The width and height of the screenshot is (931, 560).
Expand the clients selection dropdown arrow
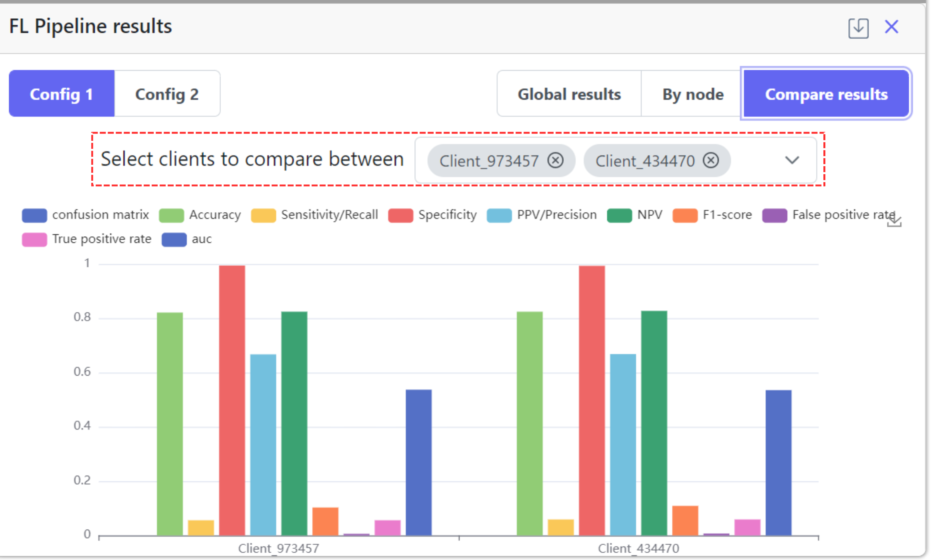792,160
